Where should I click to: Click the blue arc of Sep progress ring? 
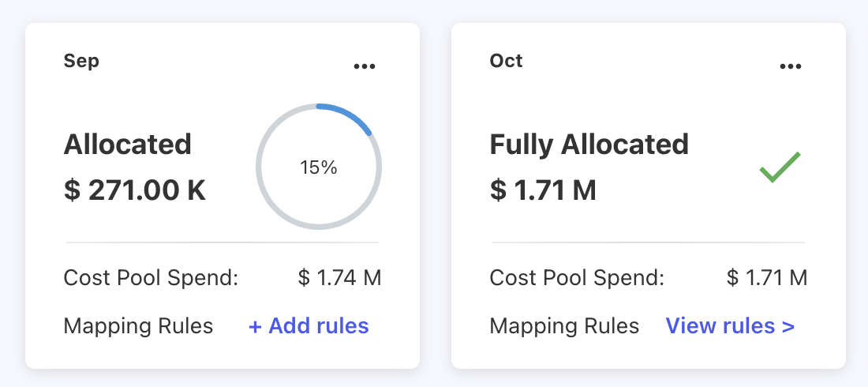347,111
